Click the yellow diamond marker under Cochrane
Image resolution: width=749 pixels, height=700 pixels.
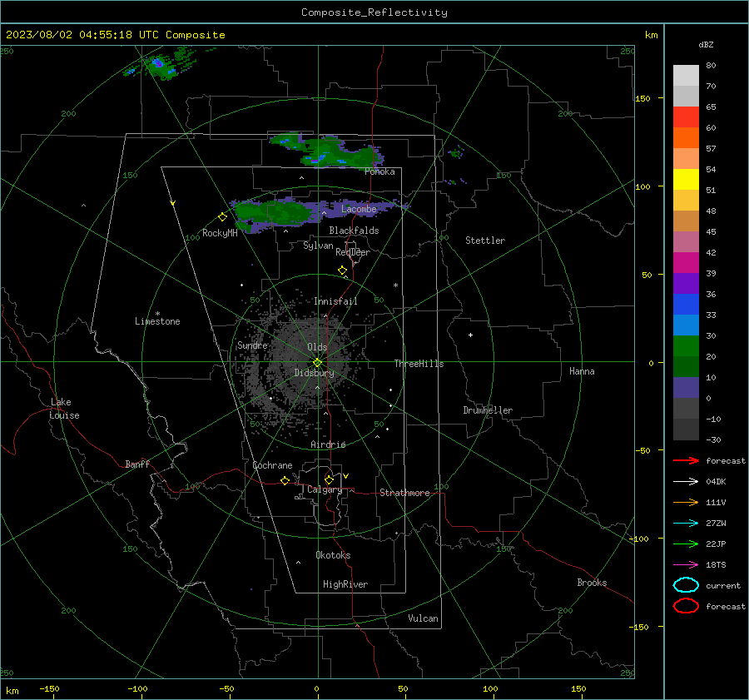285,480
